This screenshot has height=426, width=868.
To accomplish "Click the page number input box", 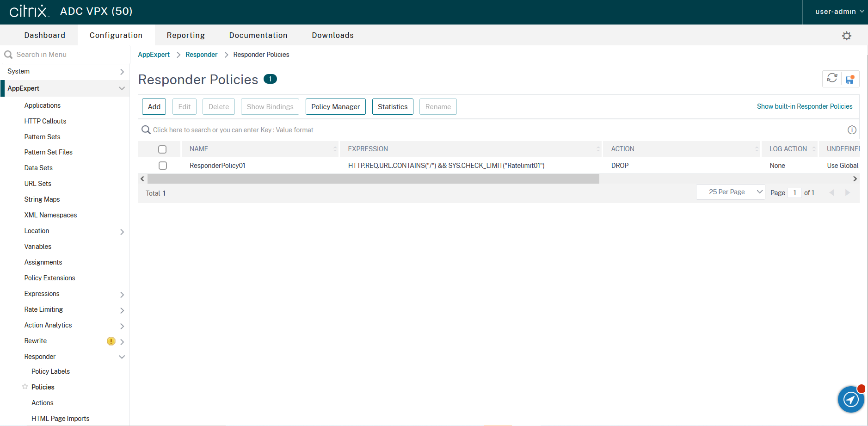I will (x=794, y=193).
